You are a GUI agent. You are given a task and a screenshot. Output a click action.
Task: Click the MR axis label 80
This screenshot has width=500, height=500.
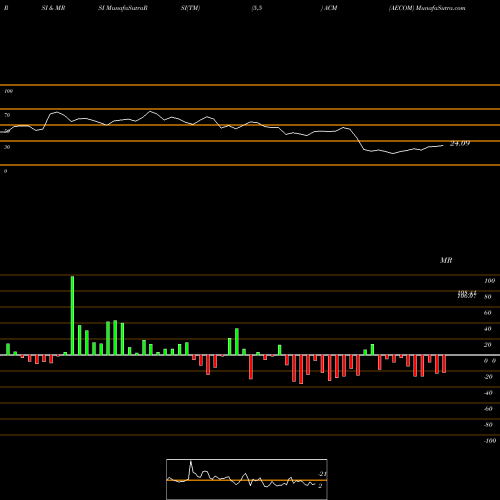(x=488, y=297)
